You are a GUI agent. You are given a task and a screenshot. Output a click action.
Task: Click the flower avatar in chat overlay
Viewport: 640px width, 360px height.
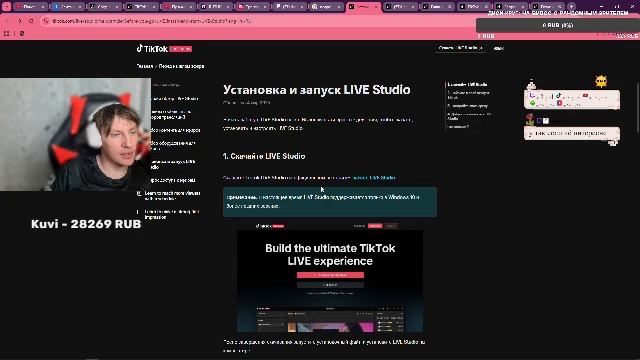[x=530, y=119]
